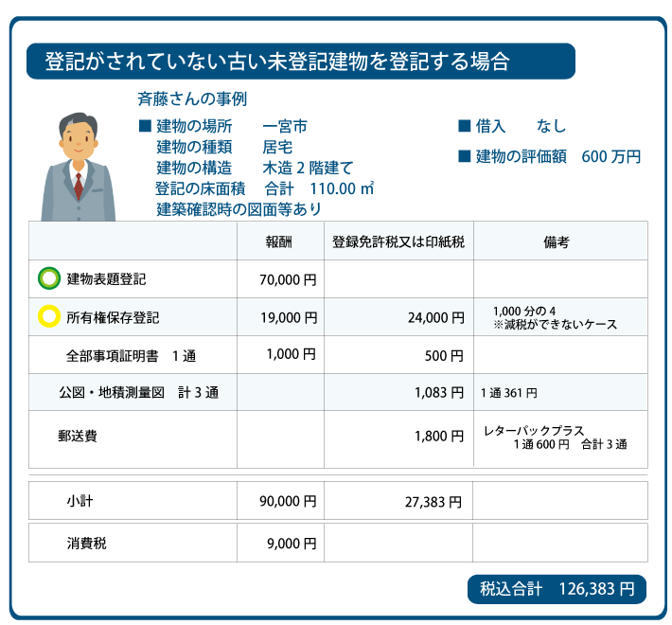
Task: Click the row label 建物表題登記
Action: (106, 279)
